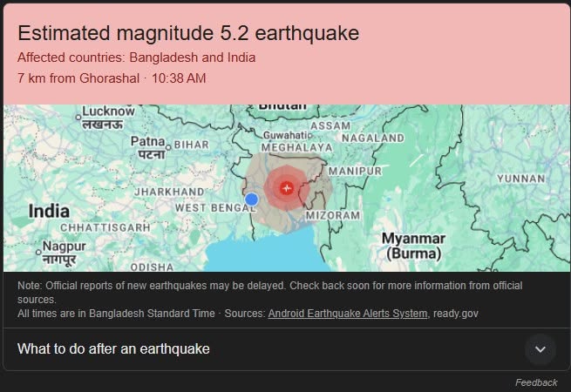Open the Android Earthquake Alerts System link
This screenshot has width=571, height=392.
(x=348, y=313)
